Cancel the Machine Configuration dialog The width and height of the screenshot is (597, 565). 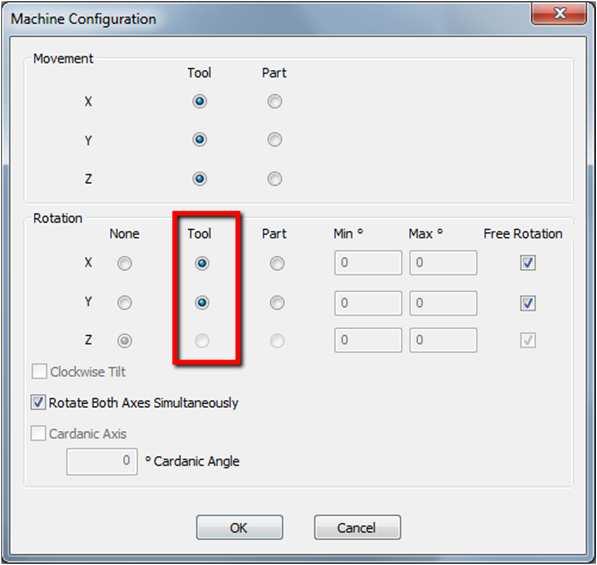click(x=357, y=528)
